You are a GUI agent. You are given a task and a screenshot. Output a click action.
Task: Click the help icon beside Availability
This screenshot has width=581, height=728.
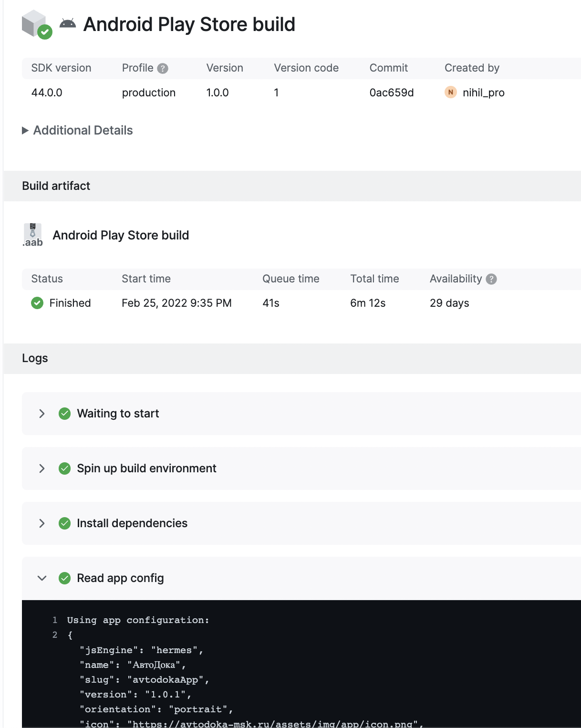pos(491,279)
